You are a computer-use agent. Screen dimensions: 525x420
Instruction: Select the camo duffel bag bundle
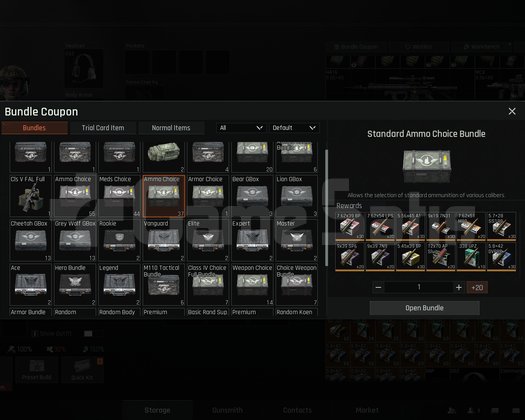pyautogui.click(x=164, y=156)
